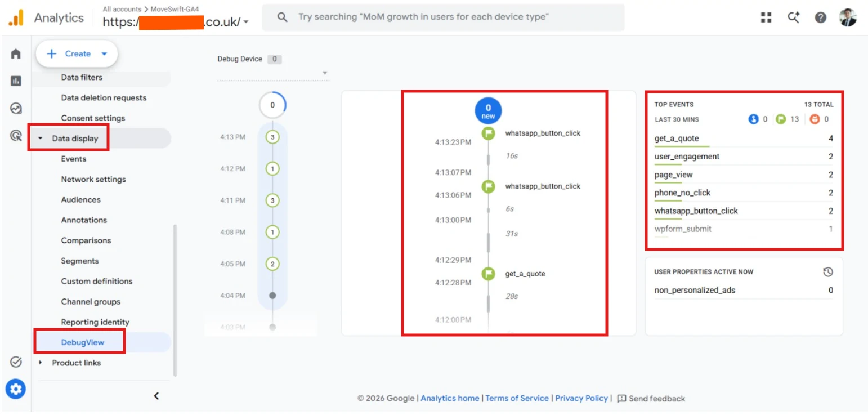Open the Analytics insights sparkle icon
This screenshot has height=415, width=868.
tap(794, 17)
